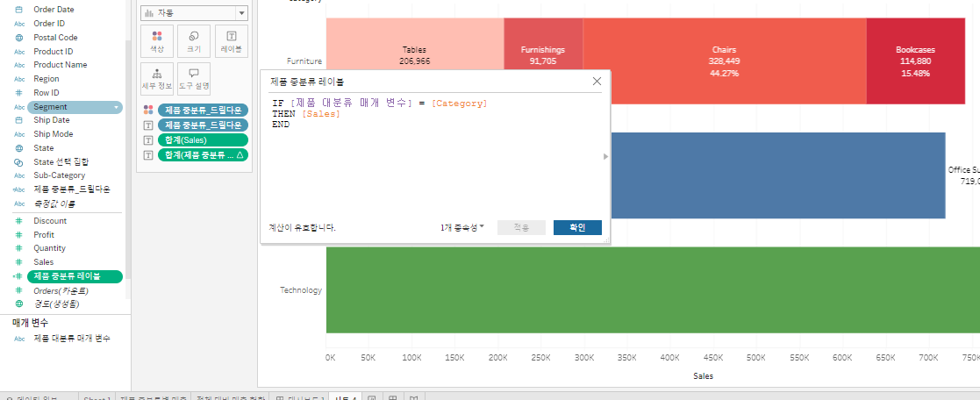The height and width of the screenshot is (400, 980).
Task: Select the Chairs bar segment
Action: (725, 61)
